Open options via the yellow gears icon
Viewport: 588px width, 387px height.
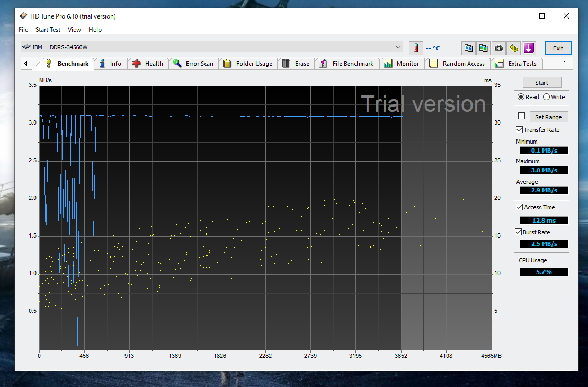(513, 48)
